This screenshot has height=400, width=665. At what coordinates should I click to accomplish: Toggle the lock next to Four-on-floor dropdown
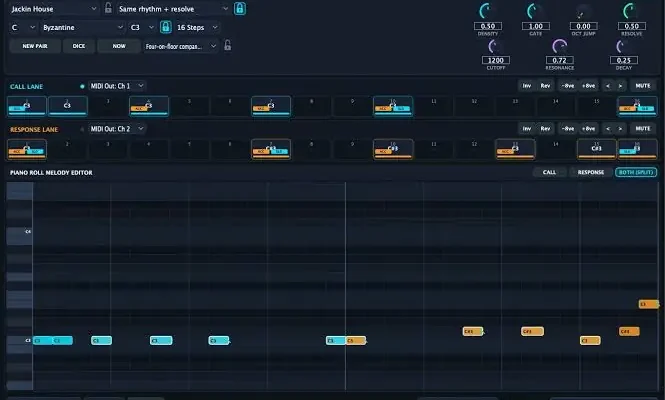228,45
